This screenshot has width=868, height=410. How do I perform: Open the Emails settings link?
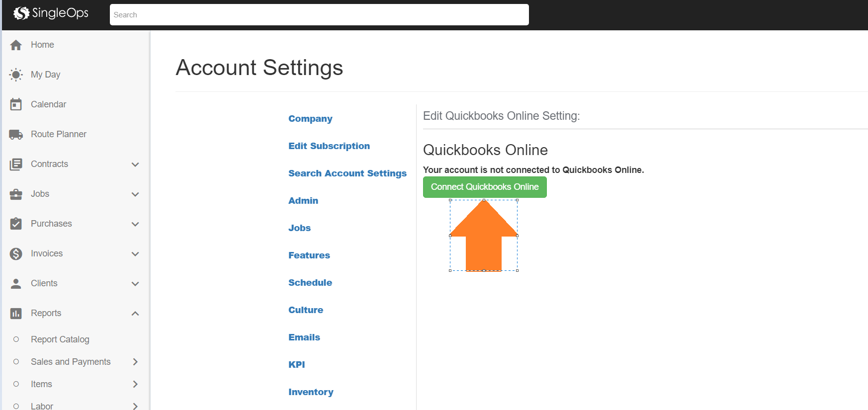click(304, 337)
